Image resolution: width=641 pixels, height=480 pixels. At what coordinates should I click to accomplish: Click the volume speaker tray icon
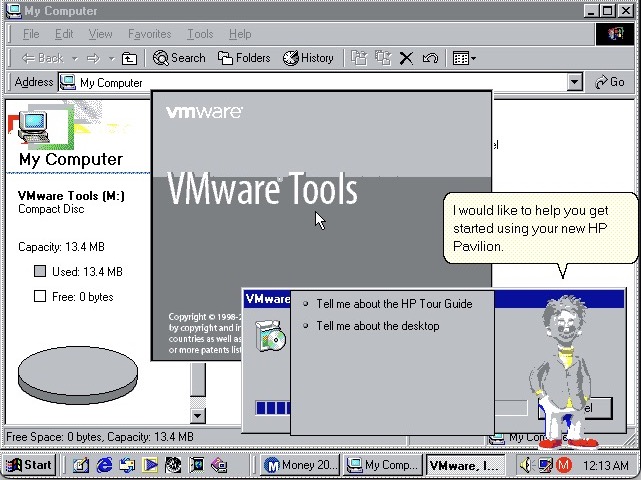(527, 465)
